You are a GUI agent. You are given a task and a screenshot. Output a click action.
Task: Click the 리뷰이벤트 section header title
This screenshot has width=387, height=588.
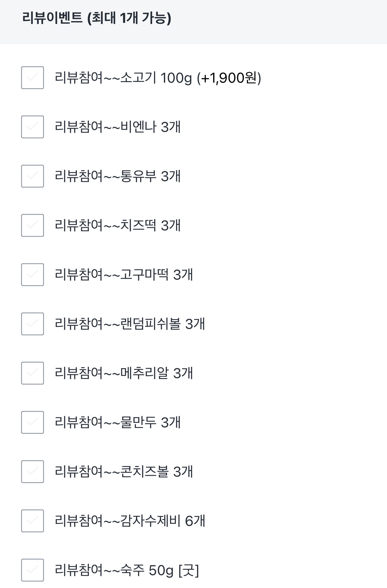pyautogui.click(x=97, y=18)
